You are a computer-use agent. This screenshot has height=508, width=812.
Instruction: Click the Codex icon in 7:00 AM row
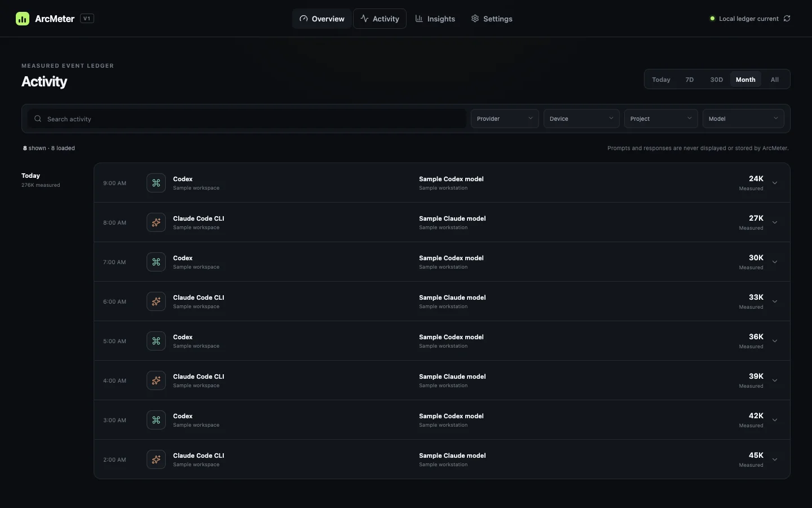[x=156, y=262]
